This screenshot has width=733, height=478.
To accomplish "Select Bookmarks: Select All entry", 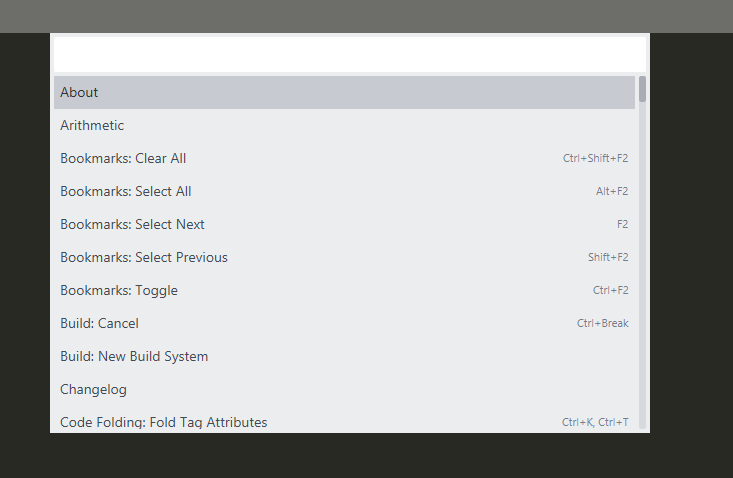I will click(x=126, y=191).
